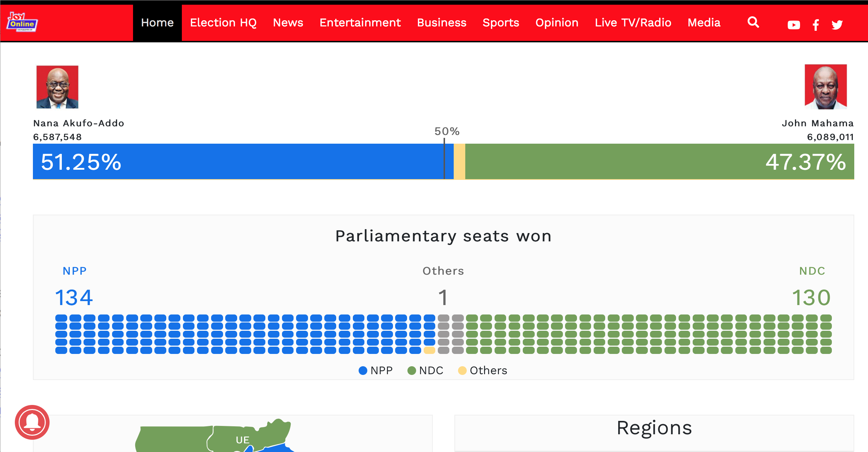The width and height of the screenshot is (868, 452).
Task: Go to the Home menu item
Action: (x=157, y=23)
